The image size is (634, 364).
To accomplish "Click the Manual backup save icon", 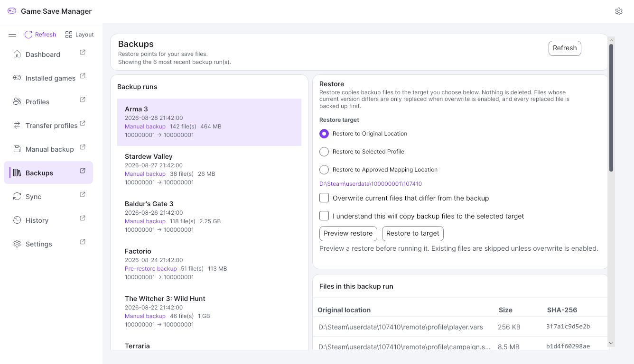I will click(x=17, y=149).
